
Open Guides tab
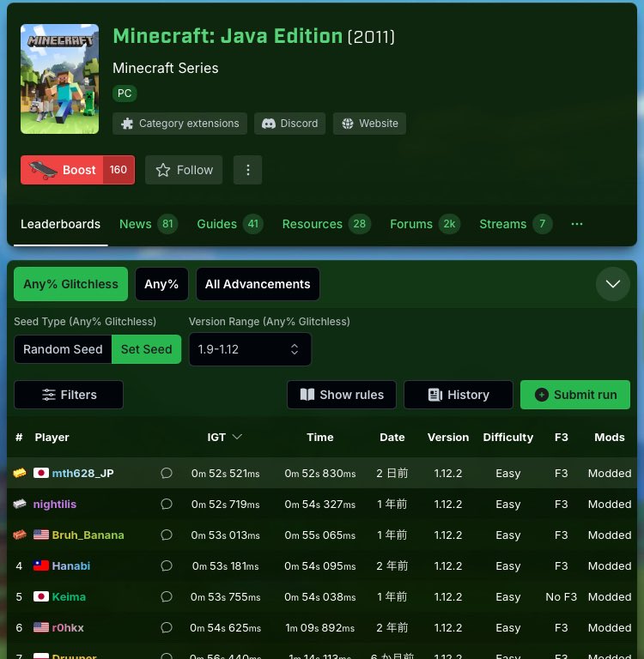(229, 224)
